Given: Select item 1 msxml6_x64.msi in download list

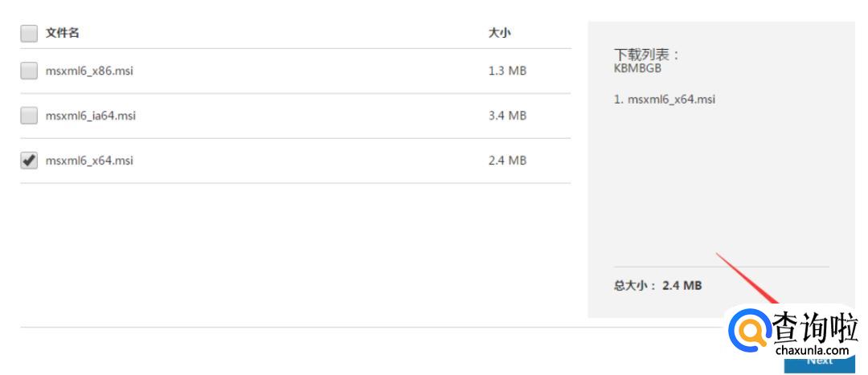Looking at the screenshot, I should click(665, 100).
